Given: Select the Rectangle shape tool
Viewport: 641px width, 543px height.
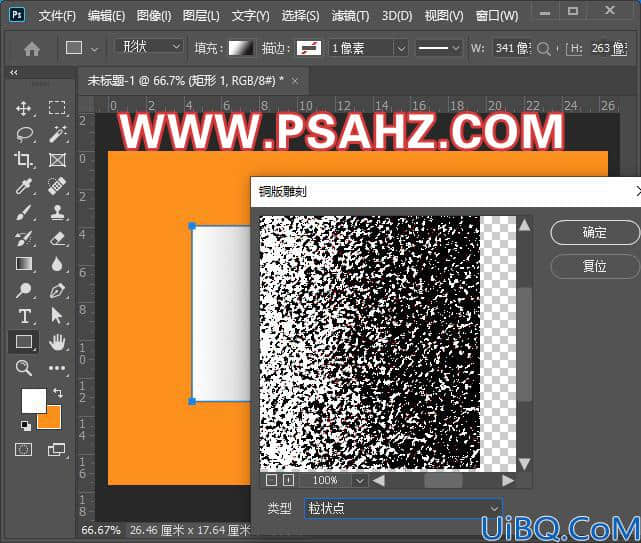Looking at the screenshot, I should point(24,341).
